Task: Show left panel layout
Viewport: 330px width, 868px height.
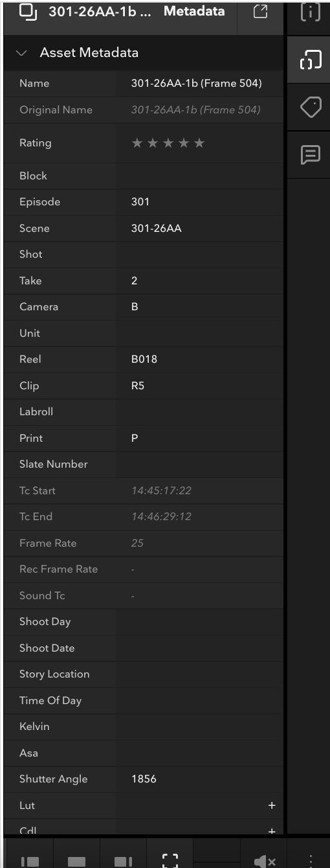Action: coord(30,862)
